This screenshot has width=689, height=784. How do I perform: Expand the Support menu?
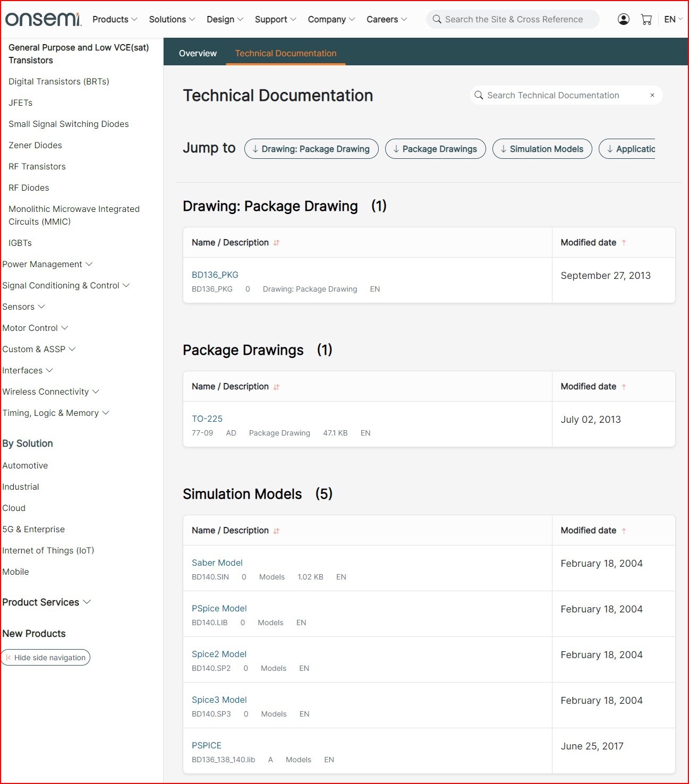pyautogui.click(x=275, y=19)
